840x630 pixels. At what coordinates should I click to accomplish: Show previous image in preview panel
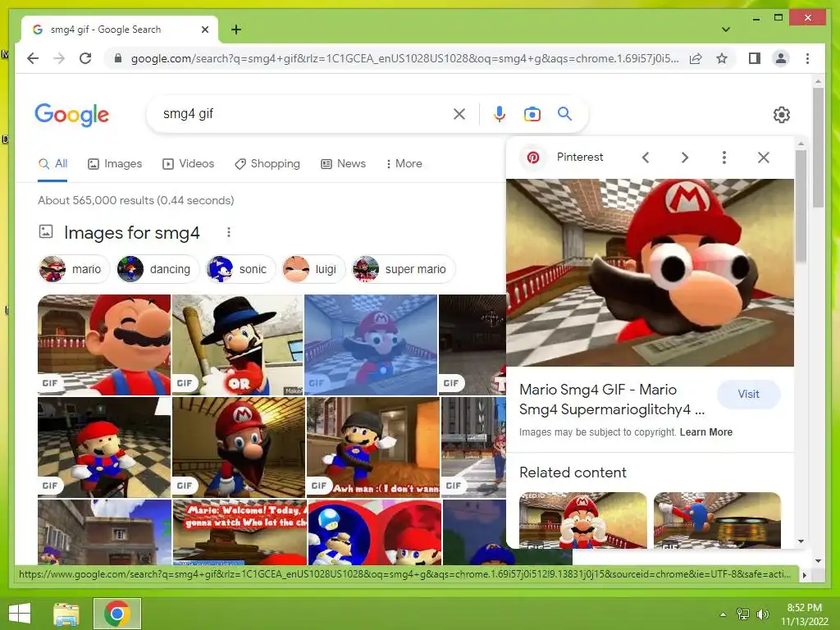click(x=646, y=157)
